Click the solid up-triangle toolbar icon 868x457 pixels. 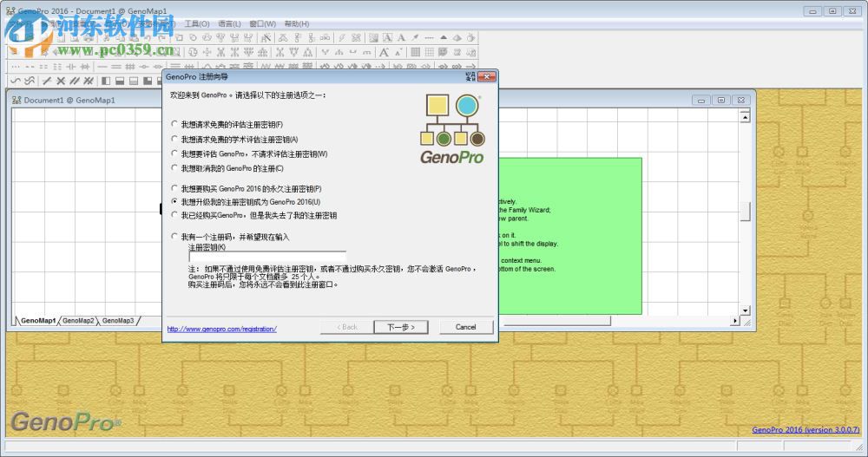444,37
